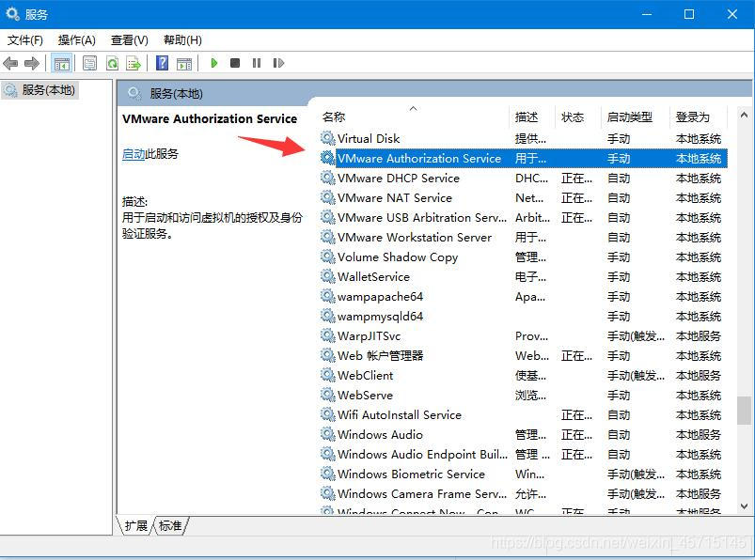Click the Refresh toolbar icon

[x=112, y=63]
